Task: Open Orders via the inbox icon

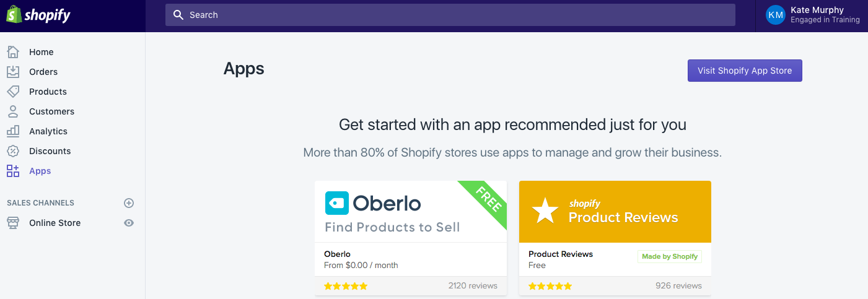Action: (13, 72)
